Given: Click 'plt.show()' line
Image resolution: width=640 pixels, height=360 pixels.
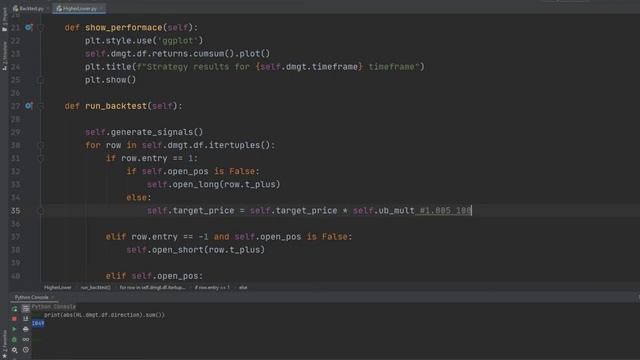Looking at the screenshot, I should pos(110,80).
